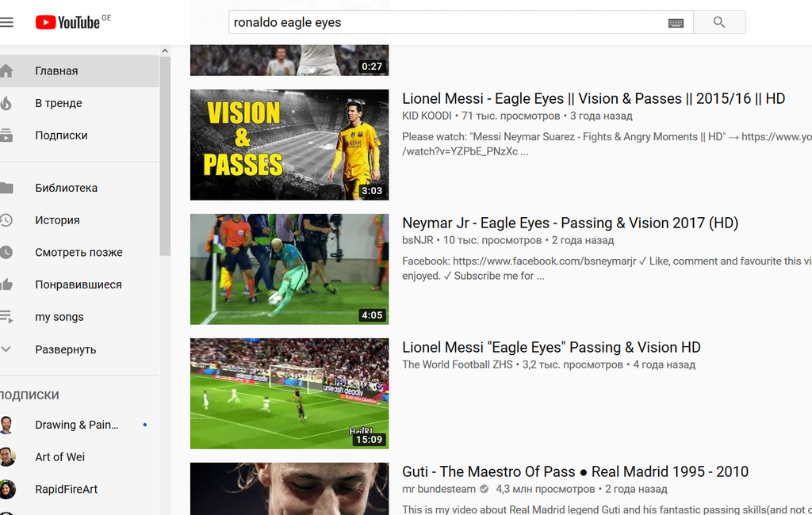The height and width of the screenshot is (515, 812).
Task: Click RapidFireArt channel avatar
Action: (7, 489)
